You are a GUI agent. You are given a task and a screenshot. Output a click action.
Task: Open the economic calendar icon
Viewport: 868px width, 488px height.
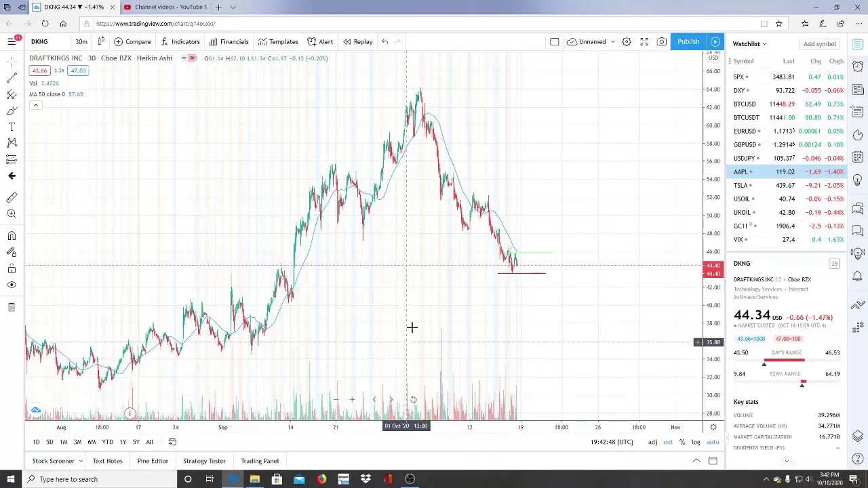(858, 157)
